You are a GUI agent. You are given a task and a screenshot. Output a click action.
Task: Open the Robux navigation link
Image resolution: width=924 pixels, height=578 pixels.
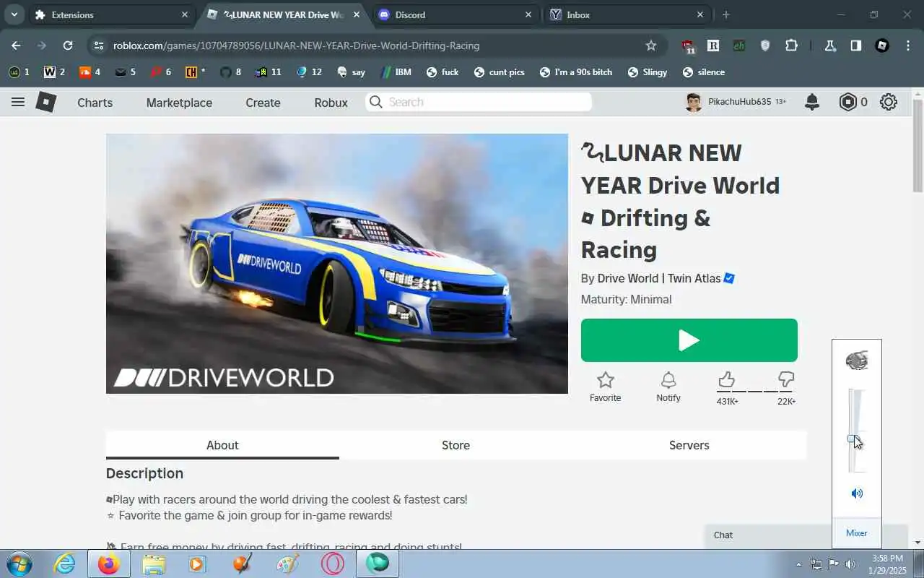(x=331, y=103)
